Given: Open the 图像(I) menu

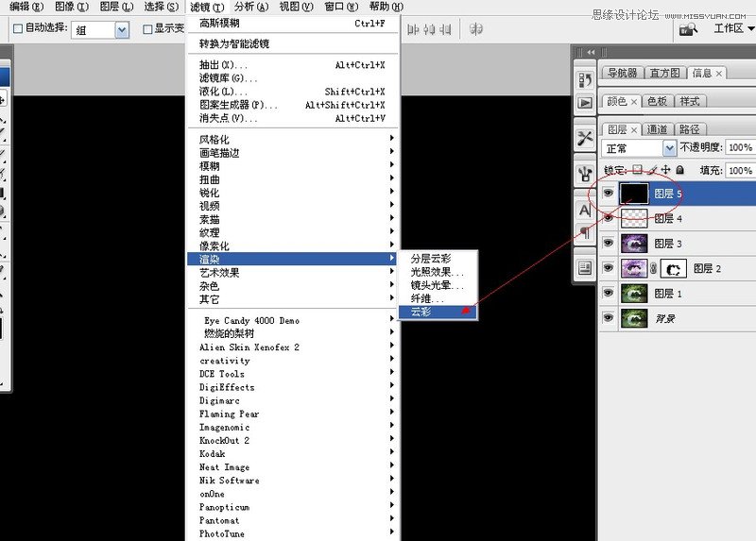Looking at the screenshot, I should click(72, 7).
